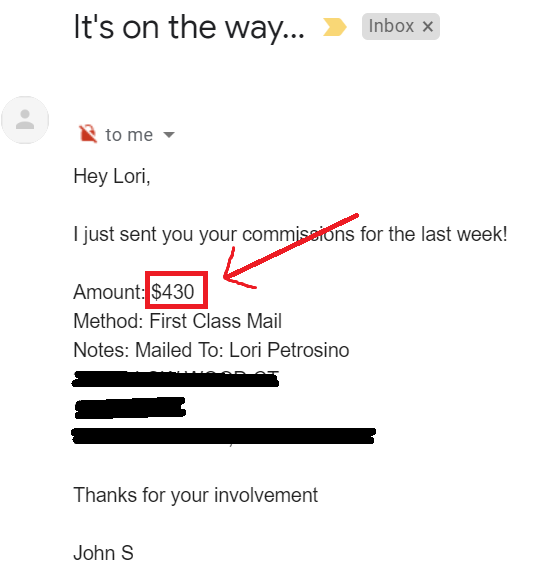Select the "It's on the way..." subject

pos(189,27)
